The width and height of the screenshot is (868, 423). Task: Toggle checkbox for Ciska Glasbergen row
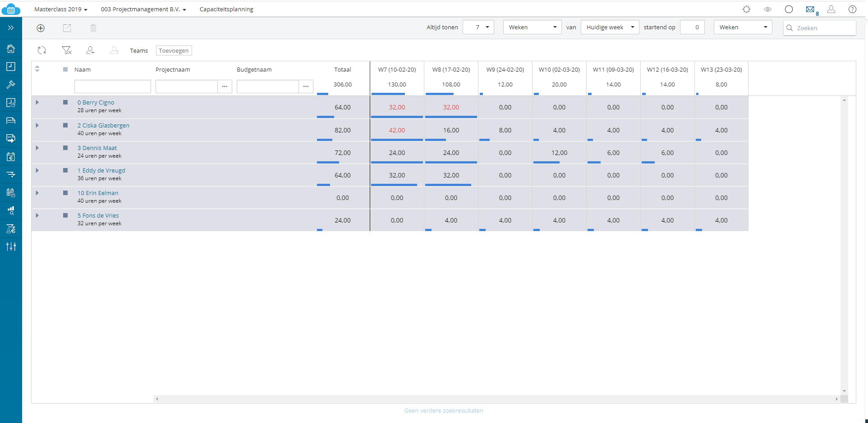click(65, 125)
